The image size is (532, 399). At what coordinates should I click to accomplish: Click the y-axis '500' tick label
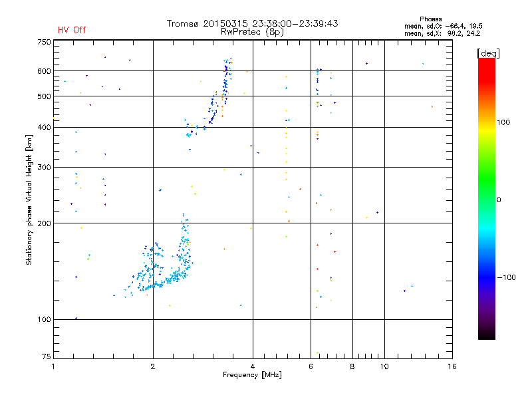[x=44, y=96]
